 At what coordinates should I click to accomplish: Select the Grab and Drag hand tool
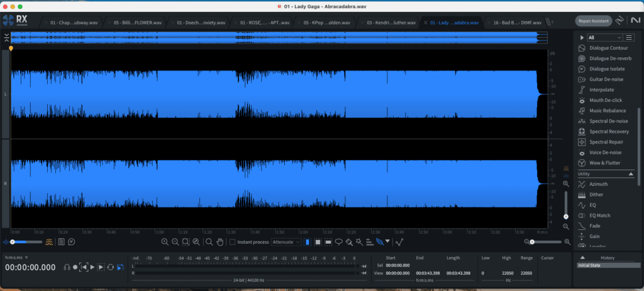(x=219, y=242)
